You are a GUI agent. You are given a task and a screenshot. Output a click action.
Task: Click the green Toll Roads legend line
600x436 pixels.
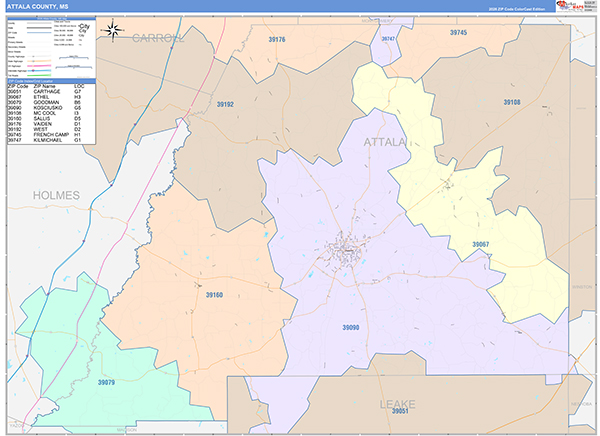pyautogui.click(x=39, y=75)
